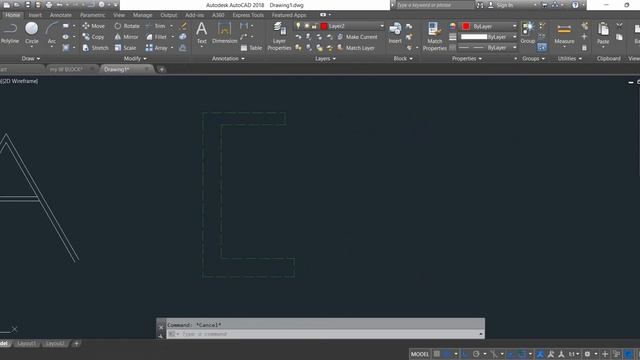Expand the Utilities panel
Viewport: 640px width, 360px height.
click(569, 58)
